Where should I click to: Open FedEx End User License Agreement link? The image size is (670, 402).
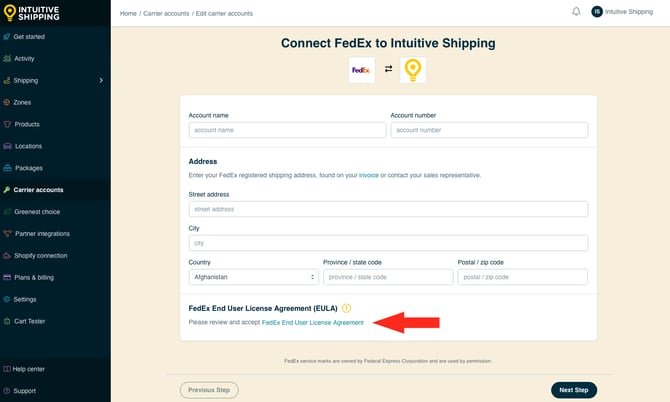312,323
